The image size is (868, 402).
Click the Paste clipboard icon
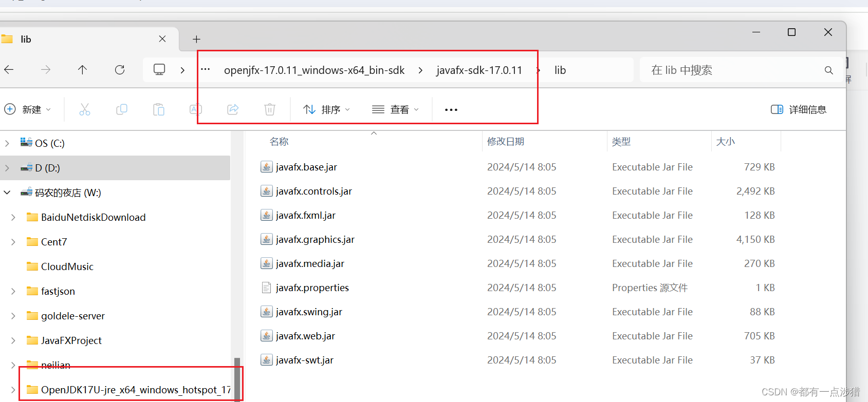(x=159, y=109)
